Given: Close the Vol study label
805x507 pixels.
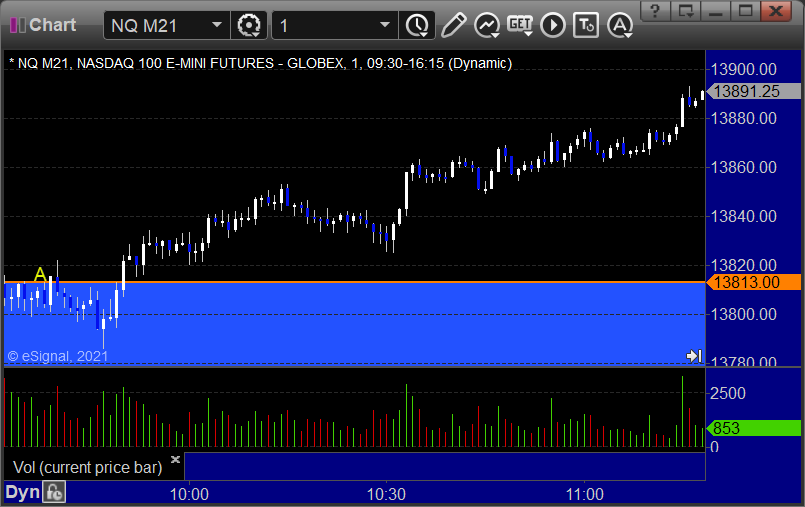Looking at the screenshot, I should click(175, 459).
